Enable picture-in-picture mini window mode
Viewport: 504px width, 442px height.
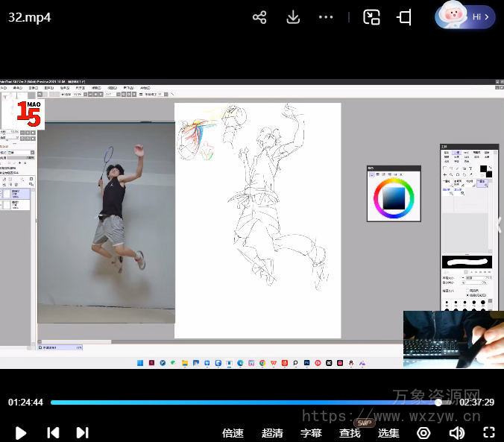[371, 17]
